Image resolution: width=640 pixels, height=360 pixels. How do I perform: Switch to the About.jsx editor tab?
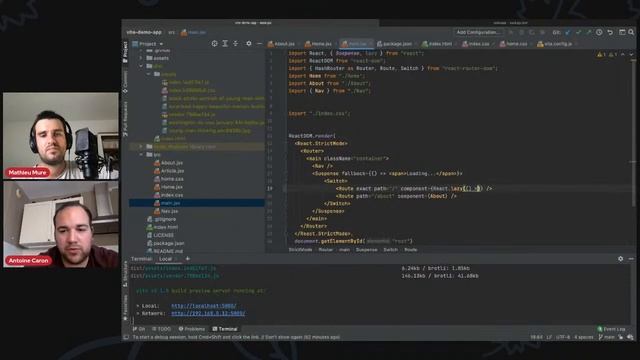(x=282, y=44)
